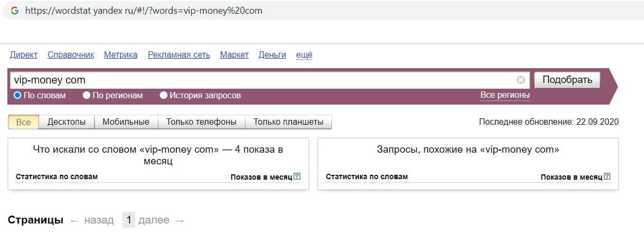The height and width of the screenshot is (242, 644).
Task: Clear the search field with X icon
Action: [x=521, y=80]
